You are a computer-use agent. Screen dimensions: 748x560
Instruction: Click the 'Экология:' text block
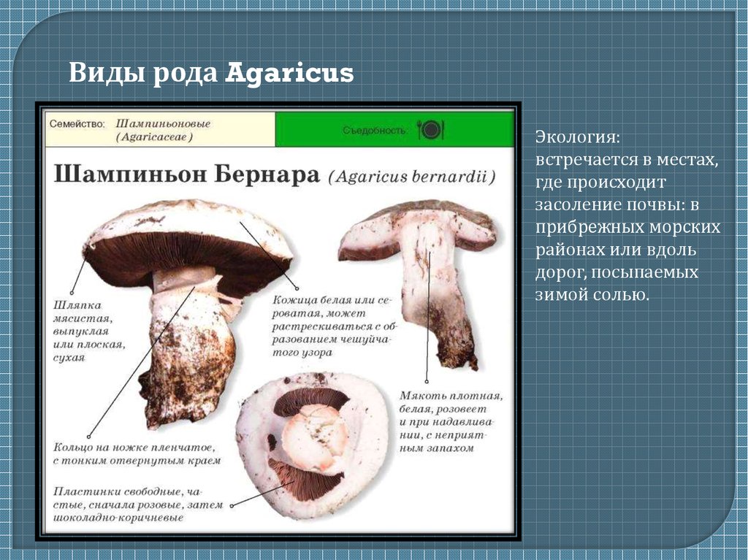click(627, 216)
